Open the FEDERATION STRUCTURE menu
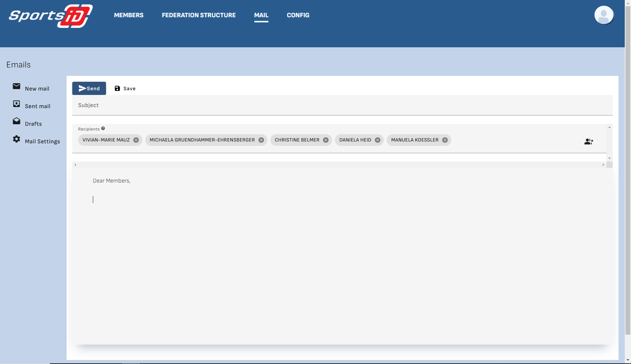This screenshot has height=364, width=631. (199, 15)
